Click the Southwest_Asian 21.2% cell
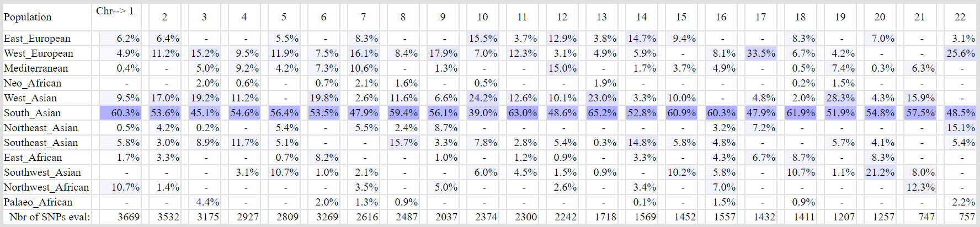This screenshot has height=227, width=980. pyautogui.click(x=880, y=172)
